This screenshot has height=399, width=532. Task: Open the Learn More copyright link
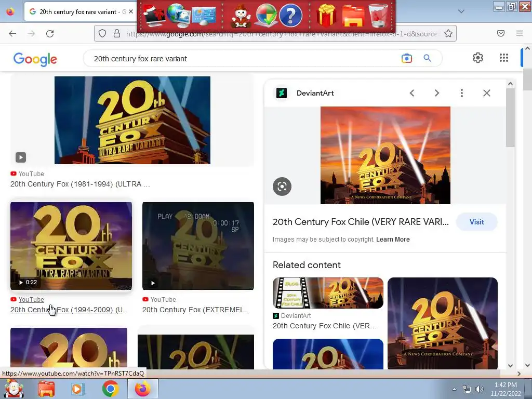coord(393,239)
